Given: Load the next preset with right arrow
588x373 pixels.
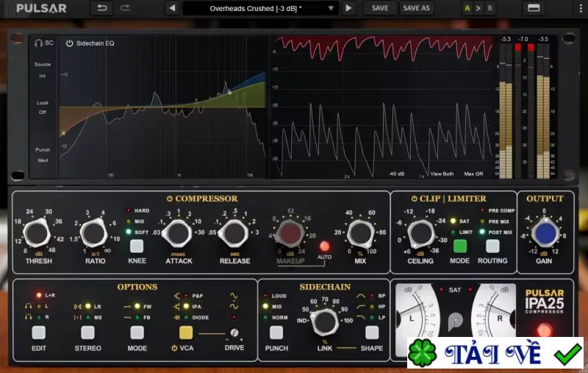Looking at the screenshot, I should point(348,8).
